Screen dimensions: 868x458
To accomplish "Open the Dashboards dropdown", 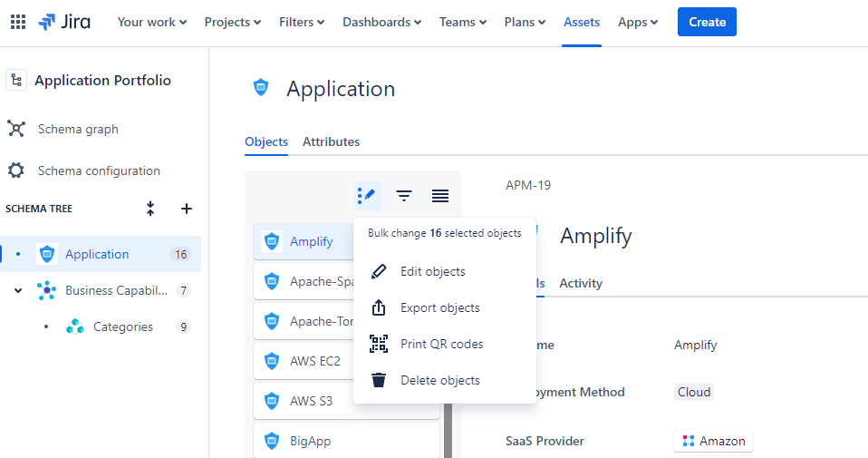I will click(x=382, y=22).
